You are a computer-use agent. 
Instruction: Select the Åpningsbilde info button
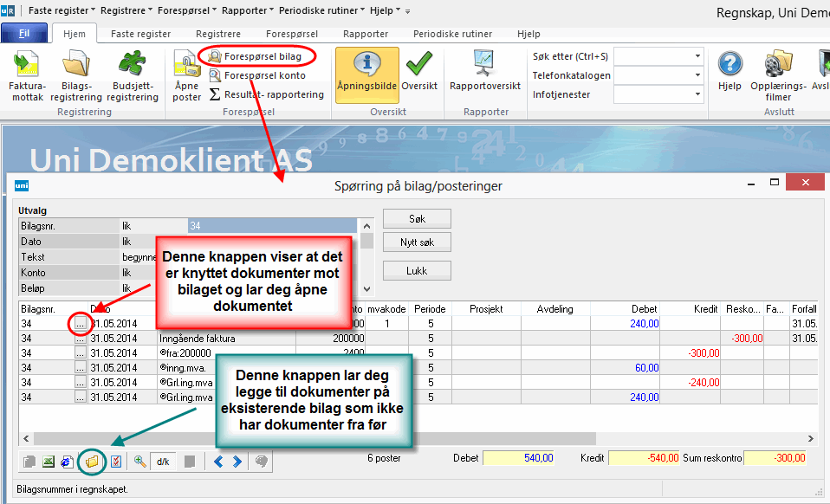[x=366, y=74]
